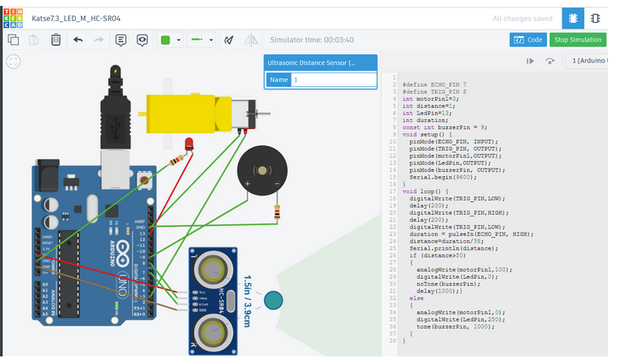Click the Undo arrow

click(x=78, y=40)
